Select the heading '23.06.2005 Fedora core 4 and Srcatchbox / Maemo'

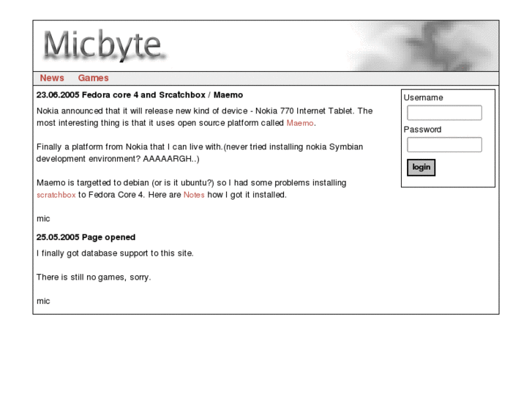(x=140, y=95)
